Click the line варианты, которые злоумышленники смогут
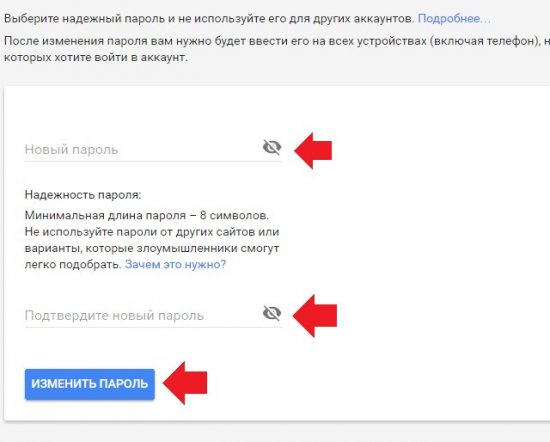 tap(152, 248)
